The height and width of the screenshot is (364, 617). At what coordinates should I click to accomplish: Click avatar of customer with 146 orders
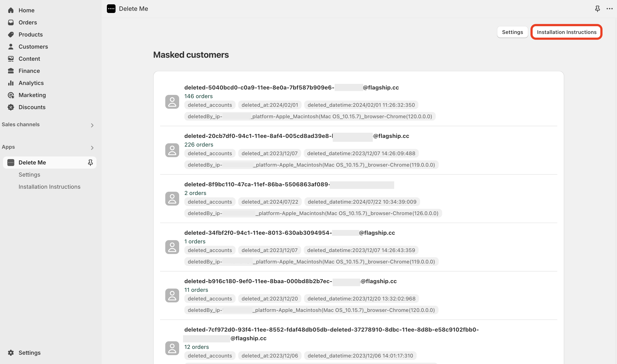(172, 102)
